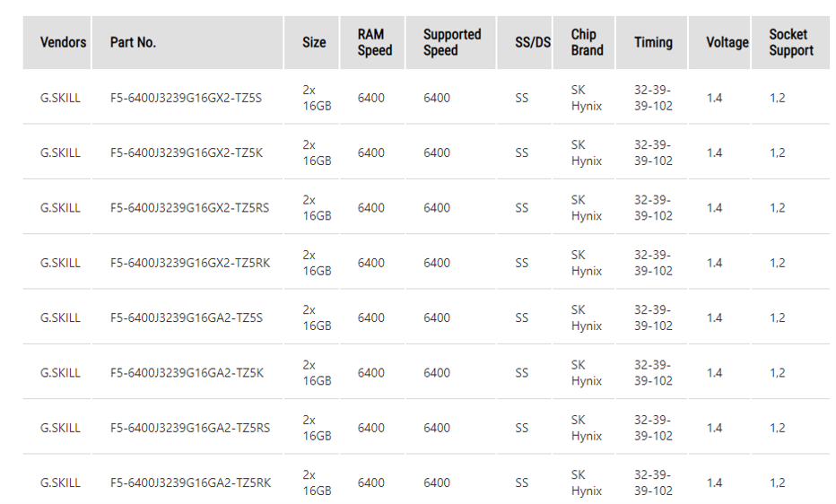
Task: Click the Vendors column header
Action: pos(63,42)
